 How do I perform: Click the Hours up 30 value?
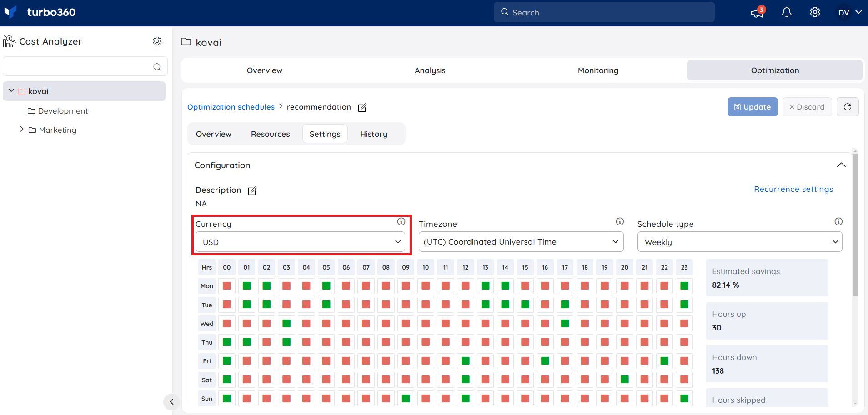pos(717,328)
